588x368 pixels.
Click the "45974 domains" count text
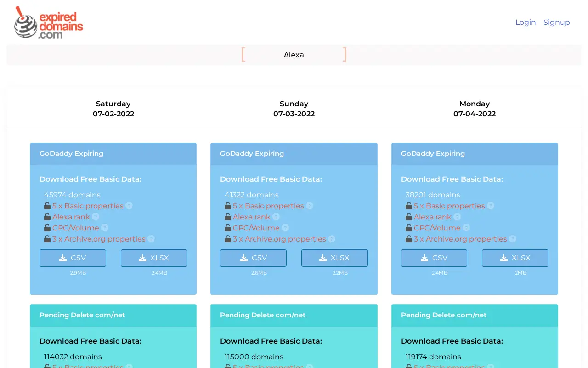72,195
